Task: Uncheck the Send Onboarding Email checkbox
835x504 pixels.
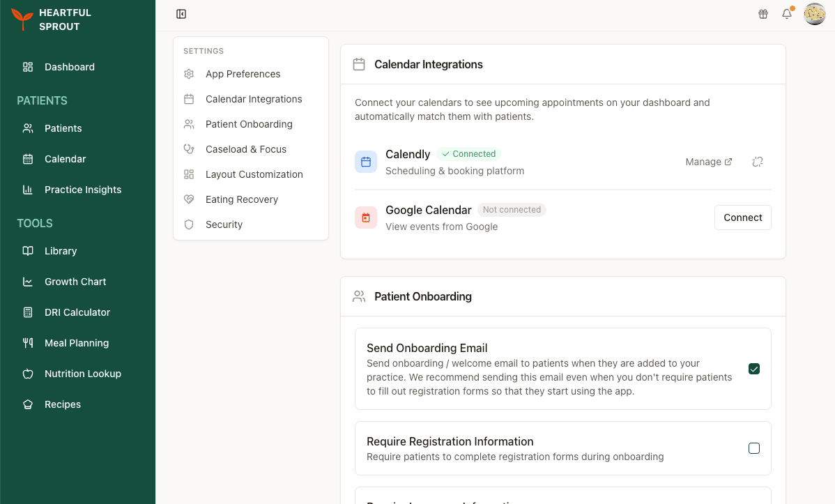Action: (x=754, y=369)
